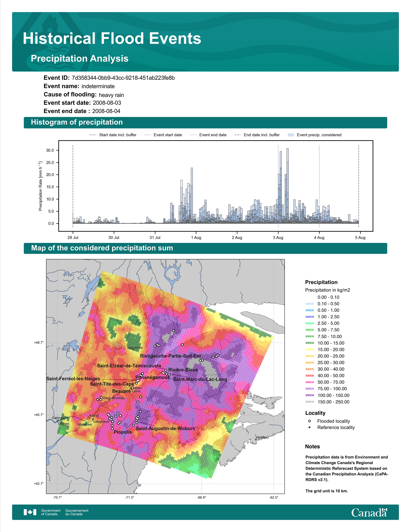Click the 50.00 - 75.00 pink swatch

309,382
